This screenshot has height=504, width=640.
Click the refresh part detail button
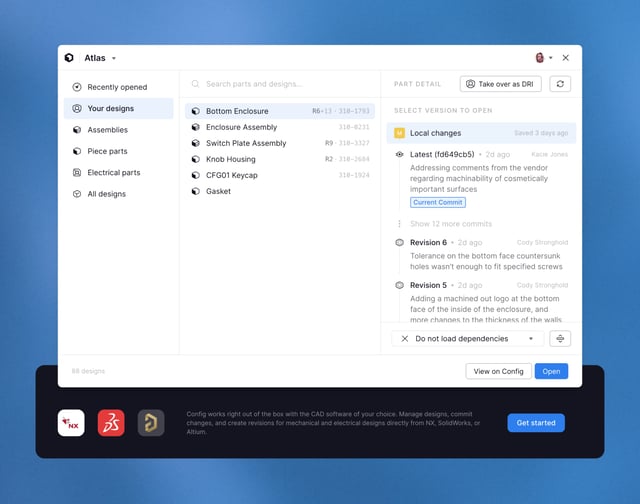point(560,84)
